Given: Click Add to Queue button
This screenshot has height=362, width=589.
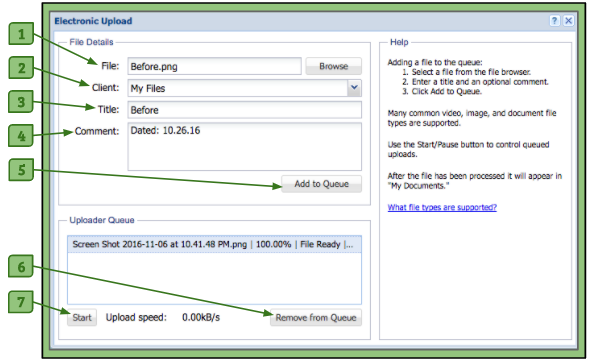Looking at the screenshot, I should (322, 184).
